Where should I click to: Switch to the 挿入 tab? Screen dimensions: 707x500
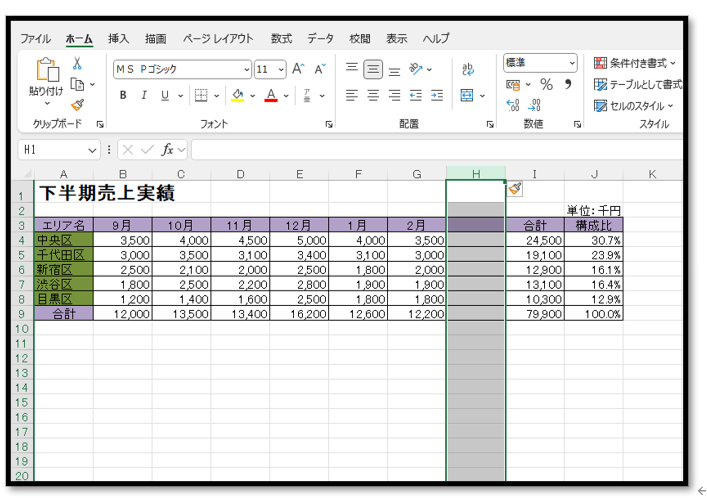tap(119, 39)
